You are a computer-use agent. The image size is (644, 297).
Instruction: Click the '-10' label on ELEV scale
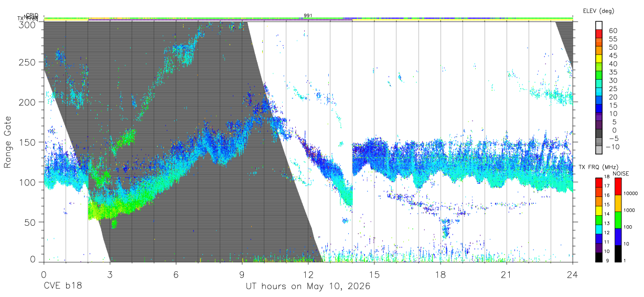[x=612, y=146]
